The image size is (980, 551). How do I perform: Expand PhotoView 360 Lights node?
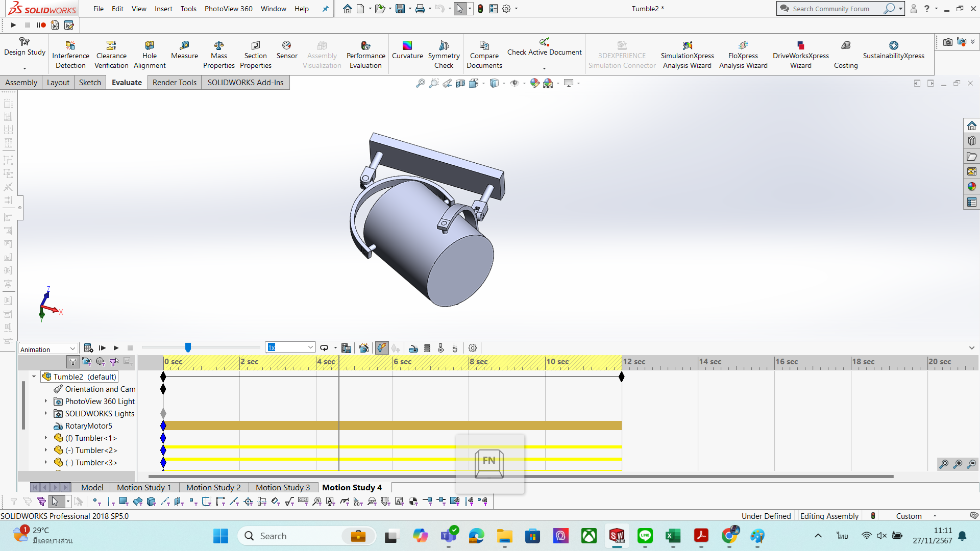46,401
